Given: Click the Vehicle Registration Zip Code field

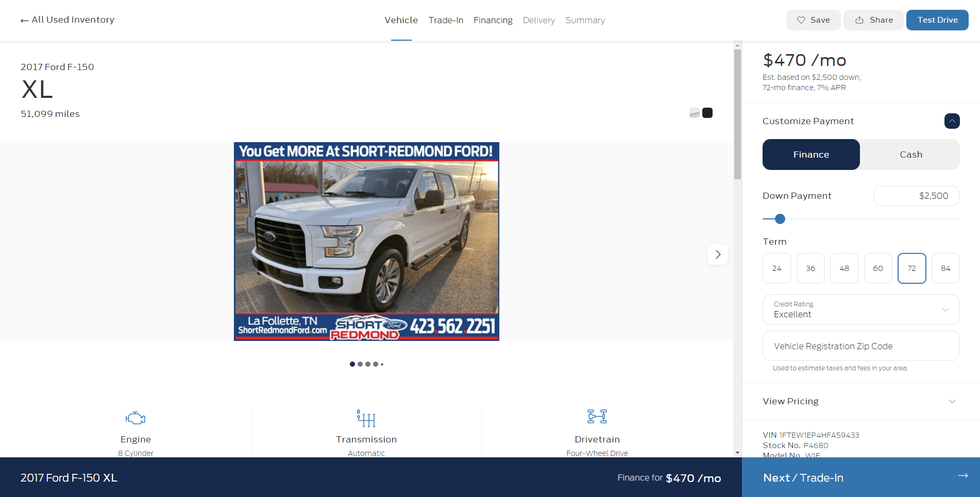Looking at the screenshot, I should pyautogui.click(x=860, y=346).
